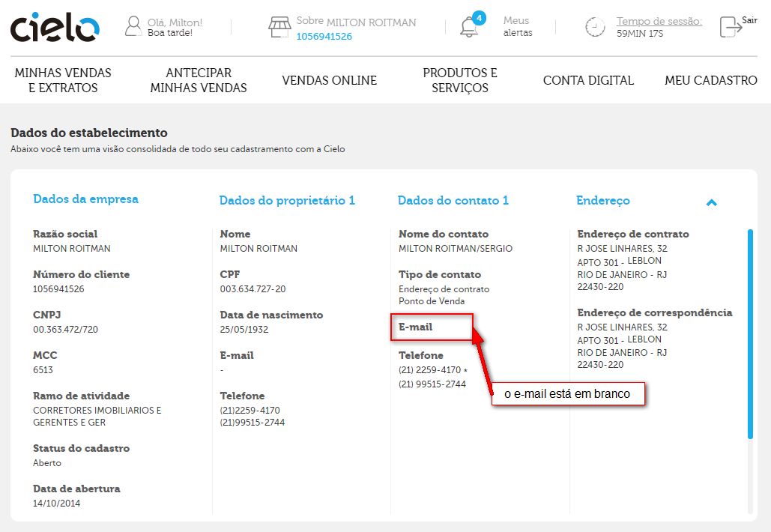Image resolution: width=771 pixels, height=532 pixels.
Task: Click the E-mail label under contact data
Action: tap(416, 327)
